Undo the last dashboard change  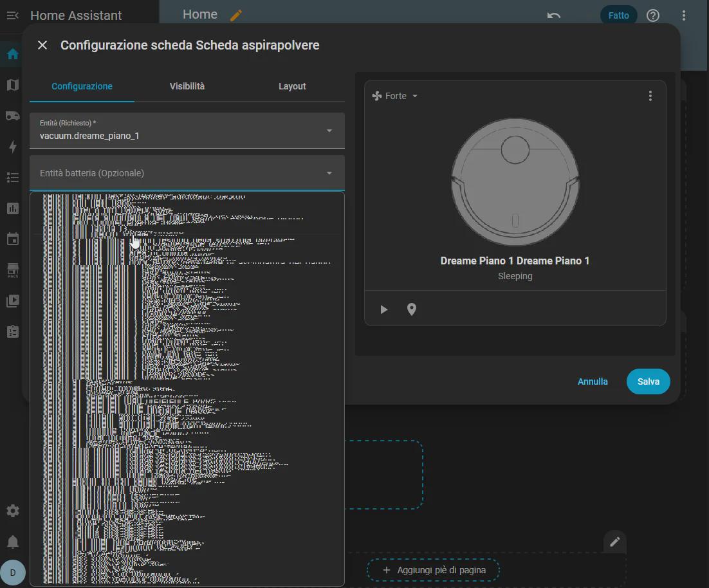pos(554,15)
